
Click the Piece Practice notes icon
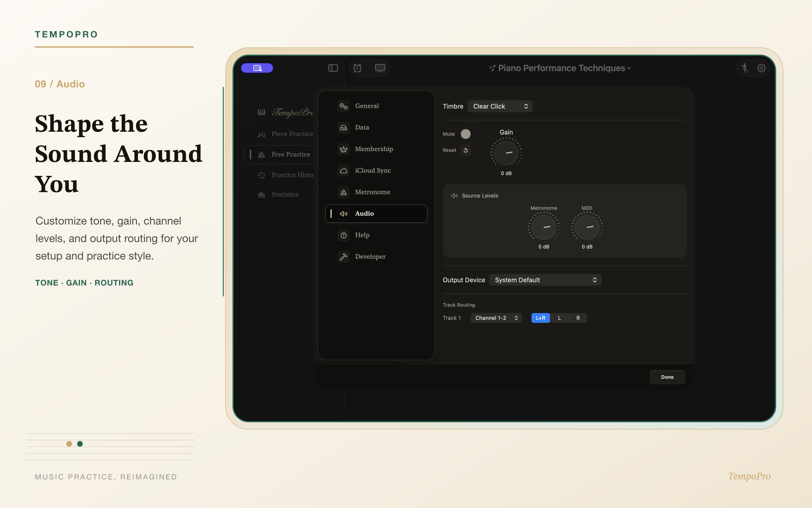[x=261, y=134]
